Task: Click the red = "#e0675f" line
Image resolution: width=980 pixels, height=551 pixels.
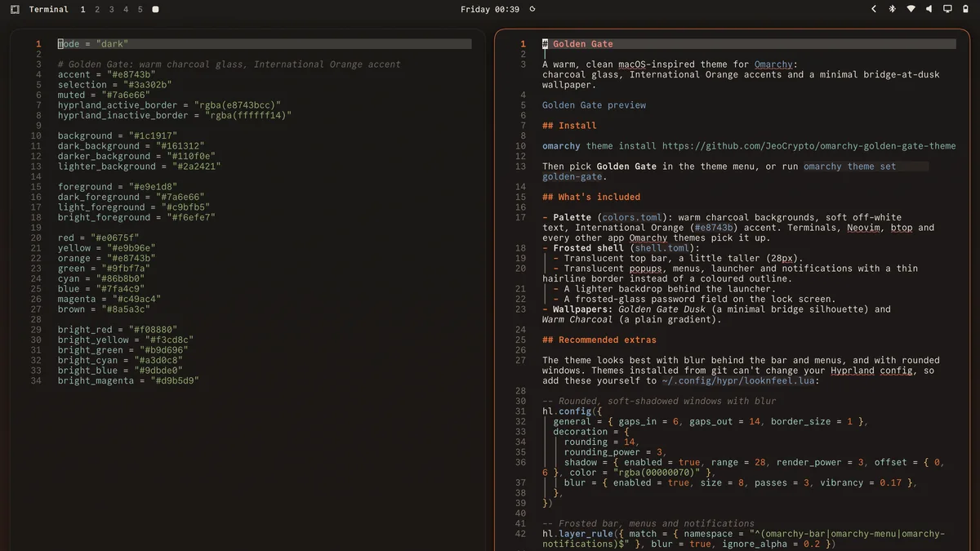Action: (x=98, y=238)
